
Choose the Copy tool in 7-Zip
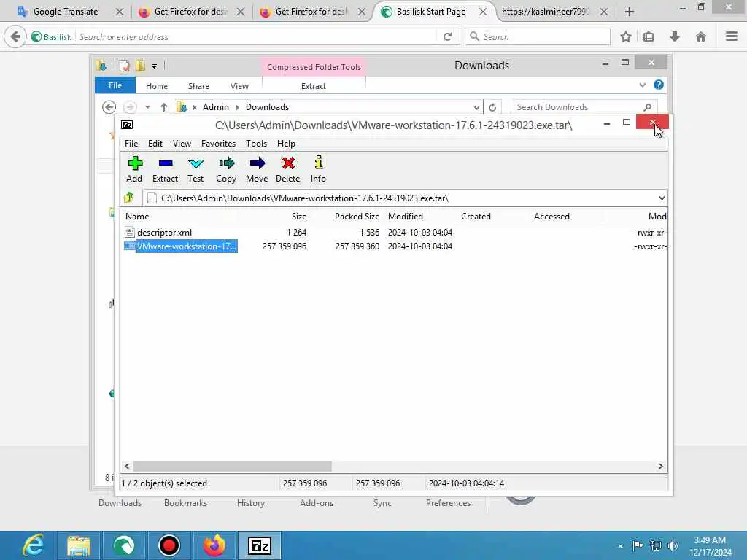[x=226, y=169]
